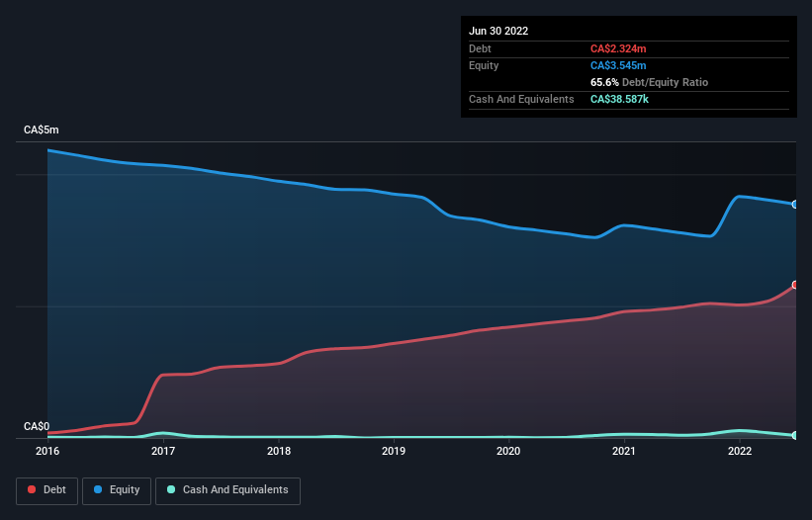Screen dimensions: 812x520
Task: Click the tooltip Equity row label
Action: click(484, 65)
